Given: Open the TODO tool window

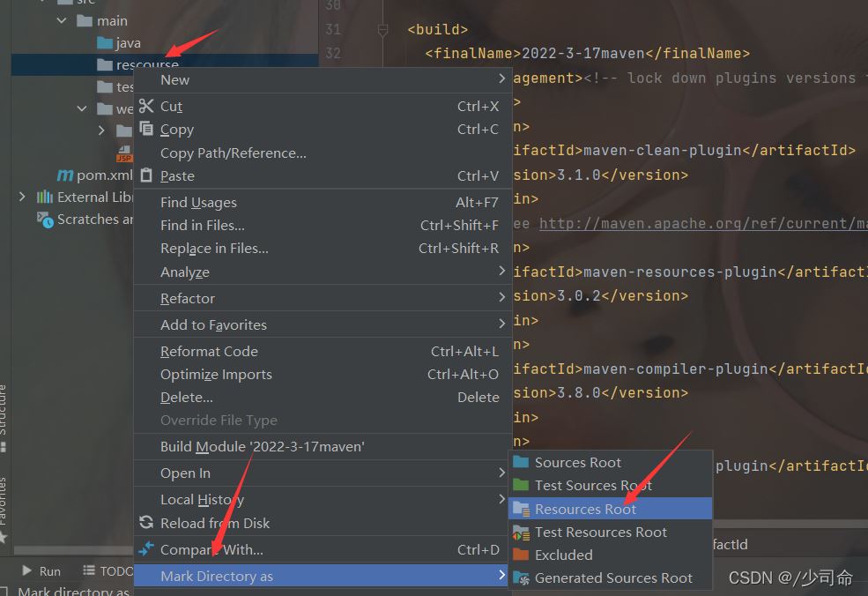Looking at the screenshot, I should [x=108, y=570].
